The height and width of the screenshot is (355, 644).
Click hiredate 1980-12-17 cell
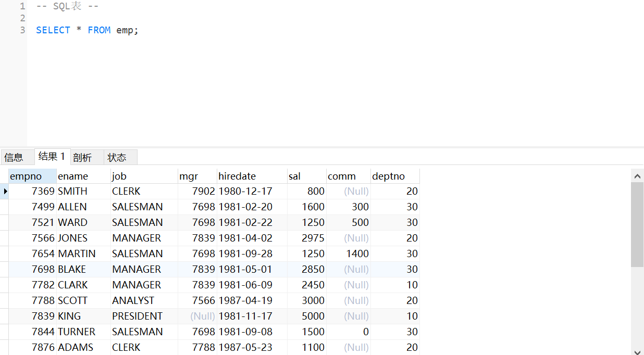coord(252,191)
